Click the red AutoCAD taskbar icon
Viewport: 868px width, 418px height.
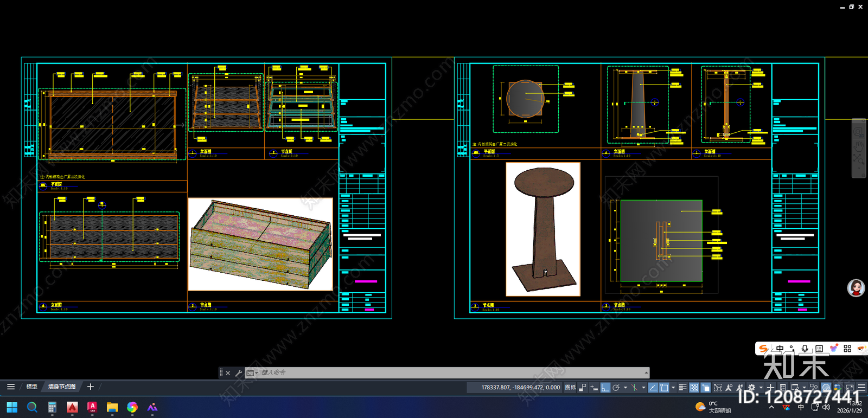pyautogui.click(x=72, y=407)
